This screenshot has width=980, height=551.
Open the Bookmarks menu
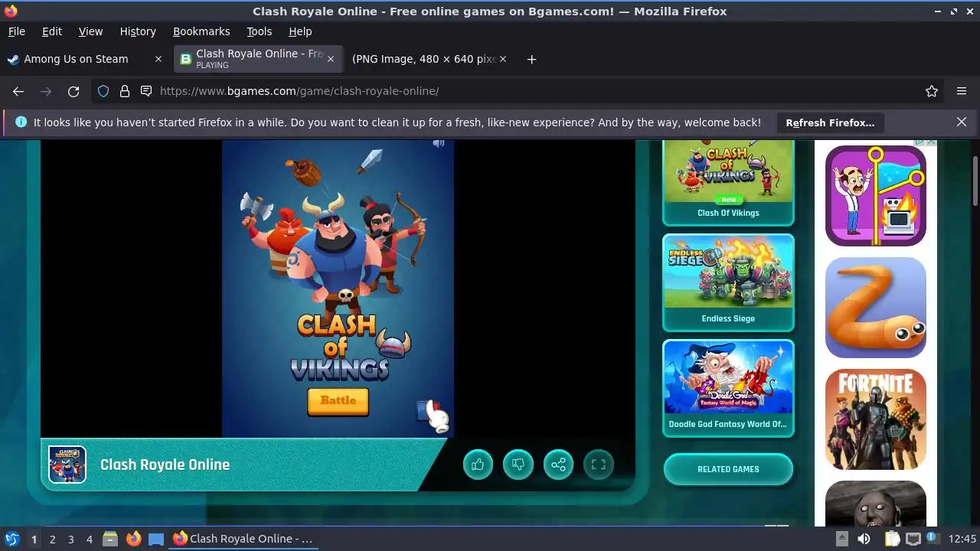click(201, 31)
